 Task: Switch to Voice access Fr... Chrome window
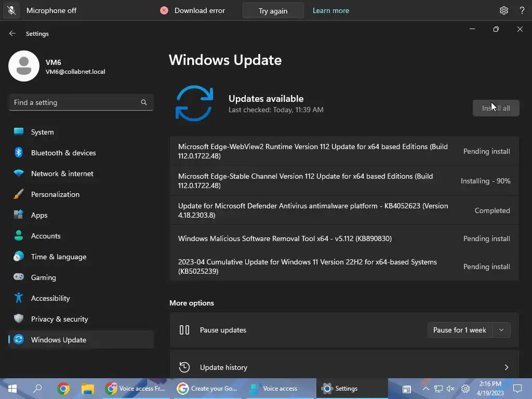coord(136,389)
